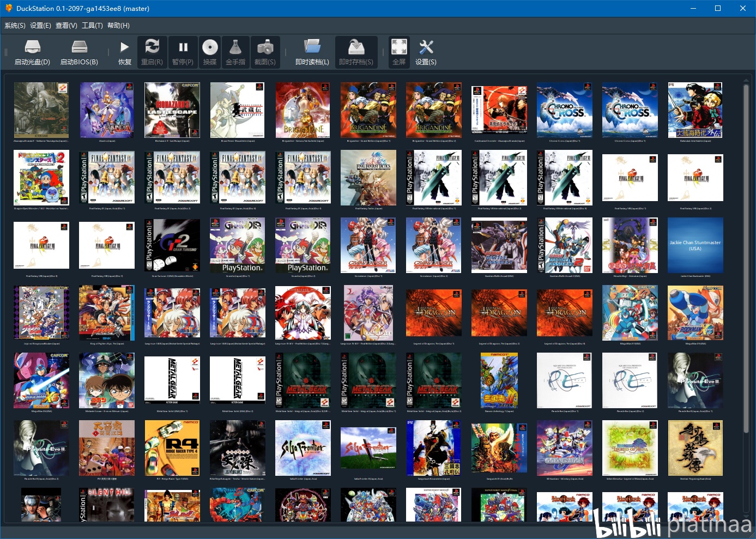Select the Grandia Disc 1 cover
This screenshot has height=539, width=756.
coord(238,245)
